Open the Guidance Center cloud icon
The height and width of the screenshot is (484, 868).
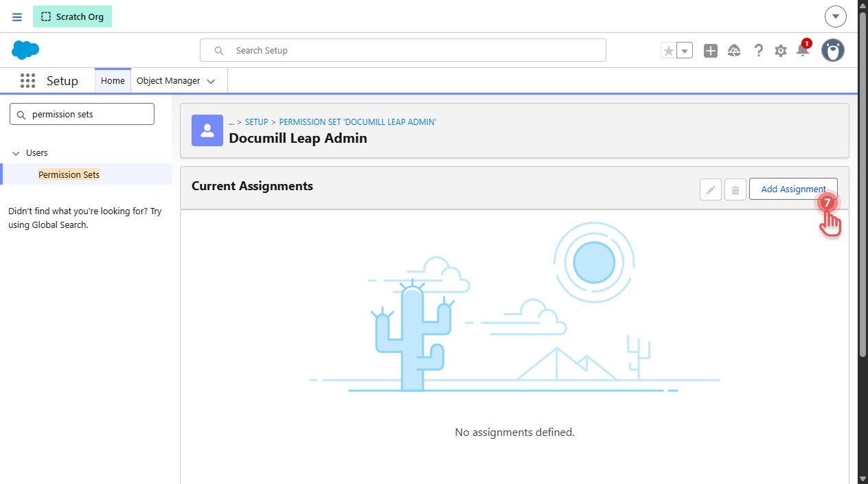(734, 50)
